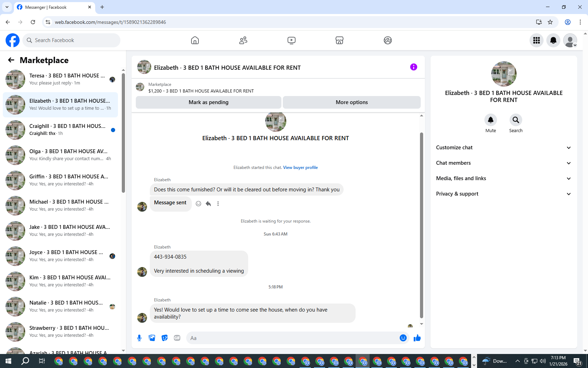Open the Friends tab icon

243,40
